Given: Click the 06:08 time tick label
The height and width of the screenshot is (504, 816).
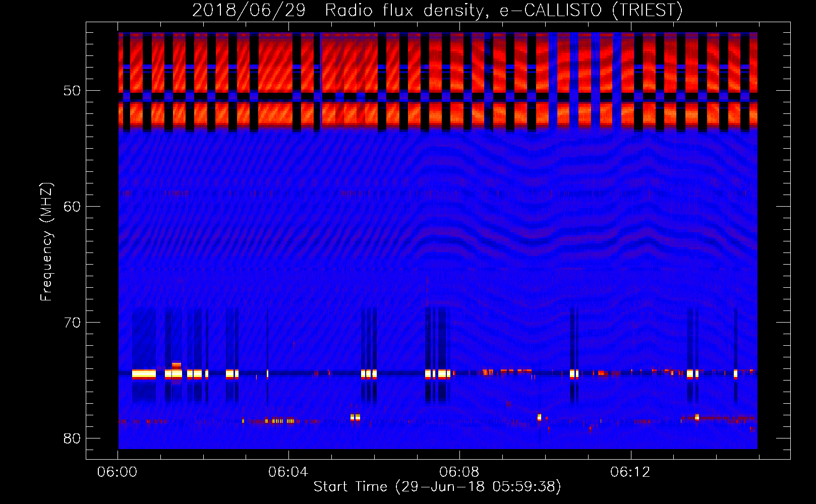Looking at the screenshot, I should 459,472.
